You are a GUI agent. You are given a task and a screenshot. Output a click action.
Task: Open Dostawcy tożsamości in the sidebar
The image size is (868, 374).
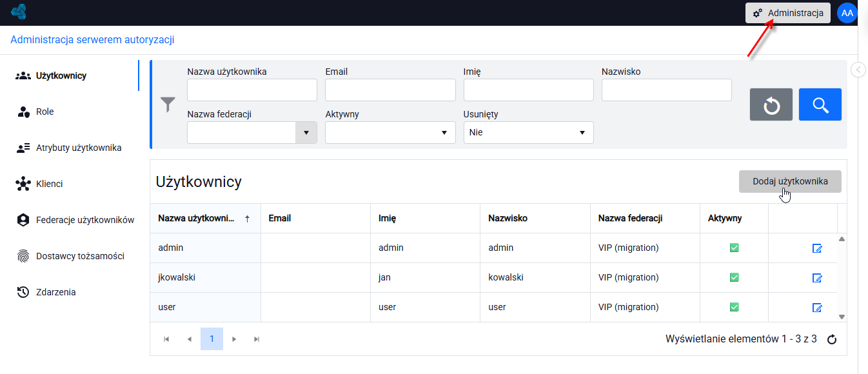pyautogui.click(x=70, y=256)
